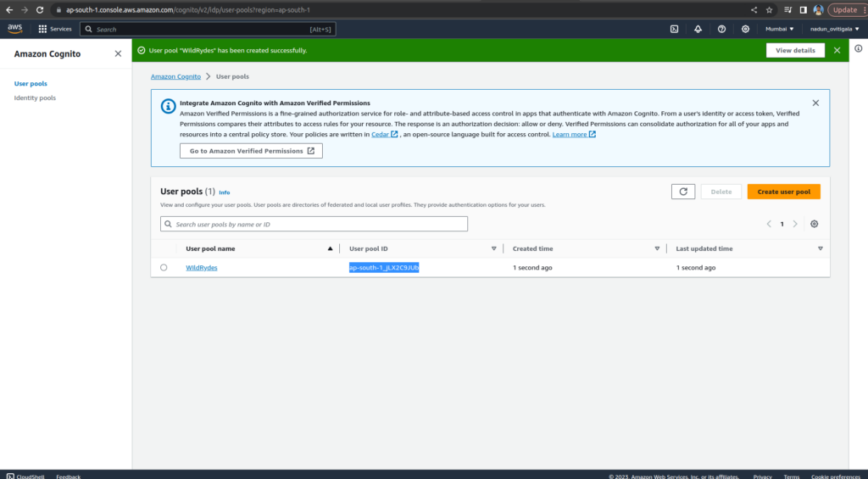Open the AWS logo home link
This screenshot has width=868, height=479.
(15, 29)
